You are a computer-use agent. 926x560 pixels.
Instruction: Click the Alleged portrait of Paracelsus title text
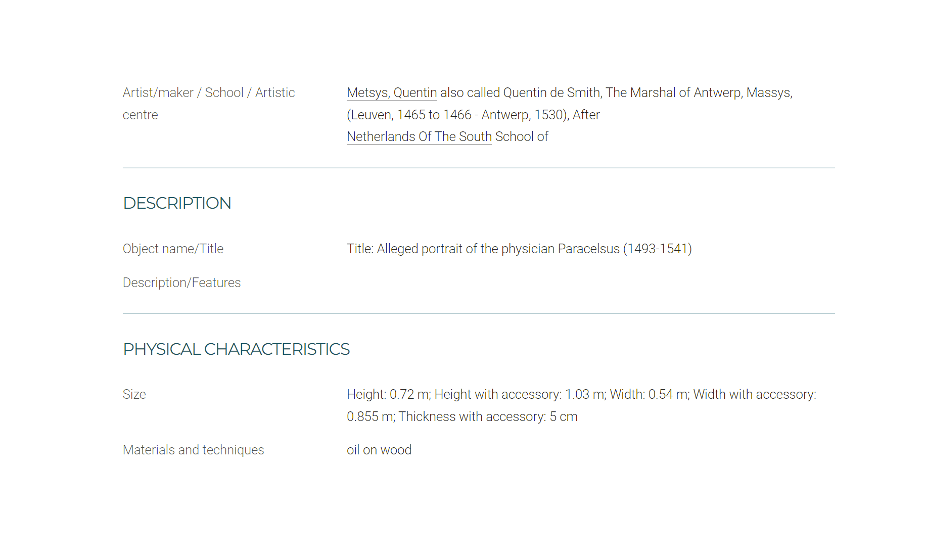[x=519, y=249]
